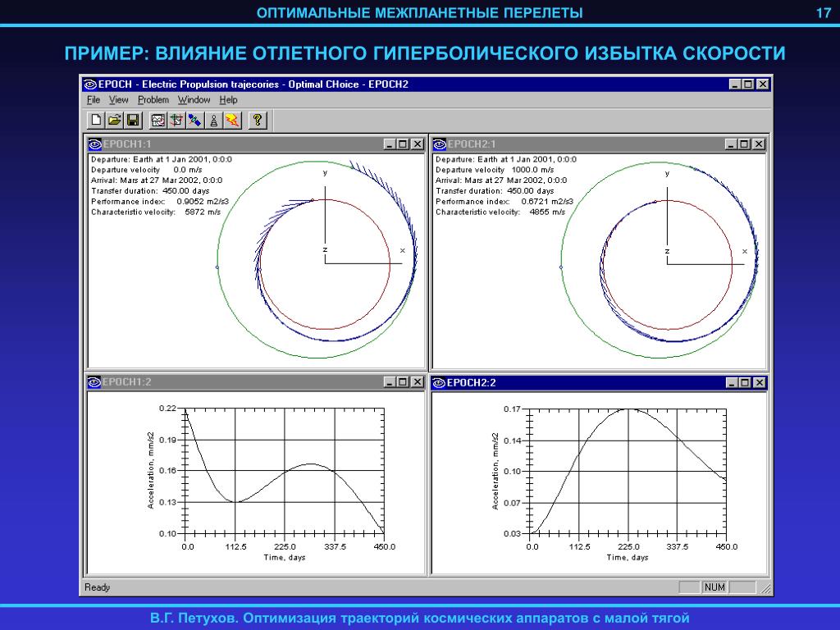Select the coordinate axes toolbar icon

click(x=176, y=120)
